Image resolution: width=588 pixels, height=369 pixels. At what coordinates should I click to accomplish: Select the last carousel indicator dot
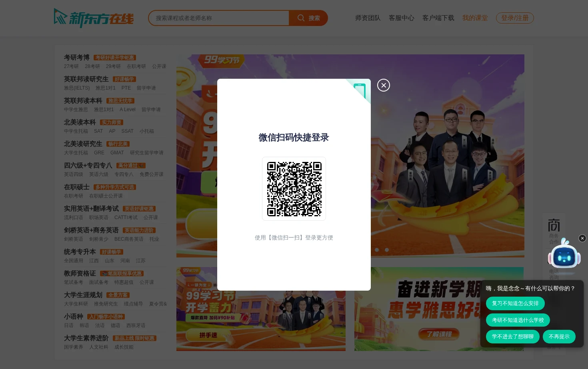[387, 250]
